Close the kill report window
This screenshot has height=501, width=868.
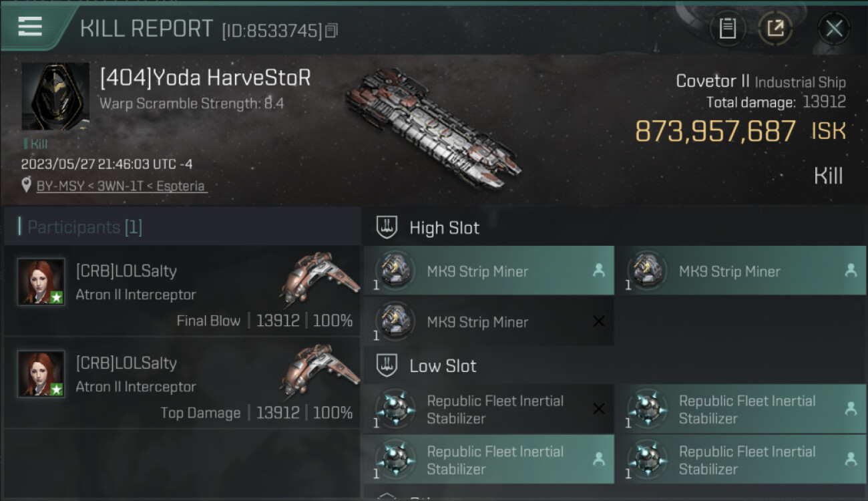point(833,28)
